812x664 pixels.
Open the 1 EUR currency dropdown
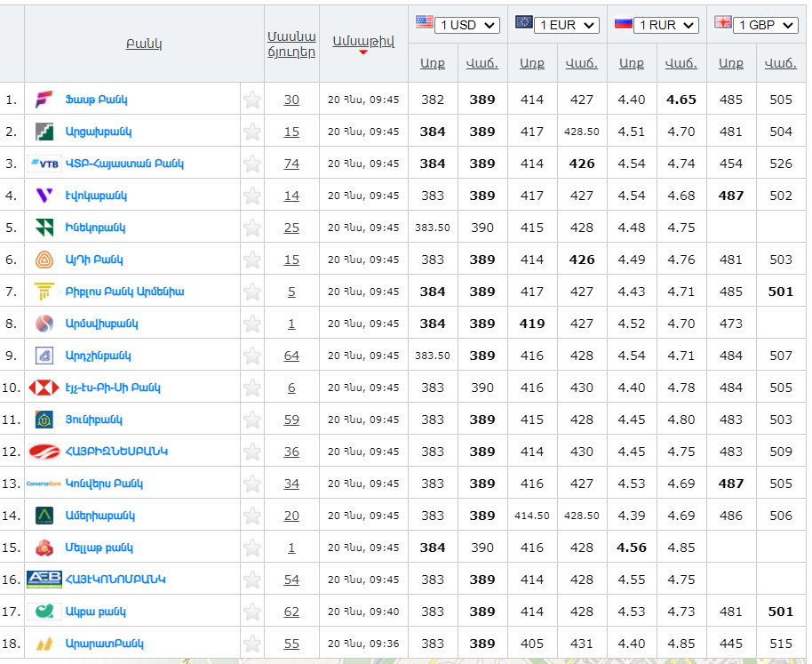pyautogui.click(x=567, y=25)
